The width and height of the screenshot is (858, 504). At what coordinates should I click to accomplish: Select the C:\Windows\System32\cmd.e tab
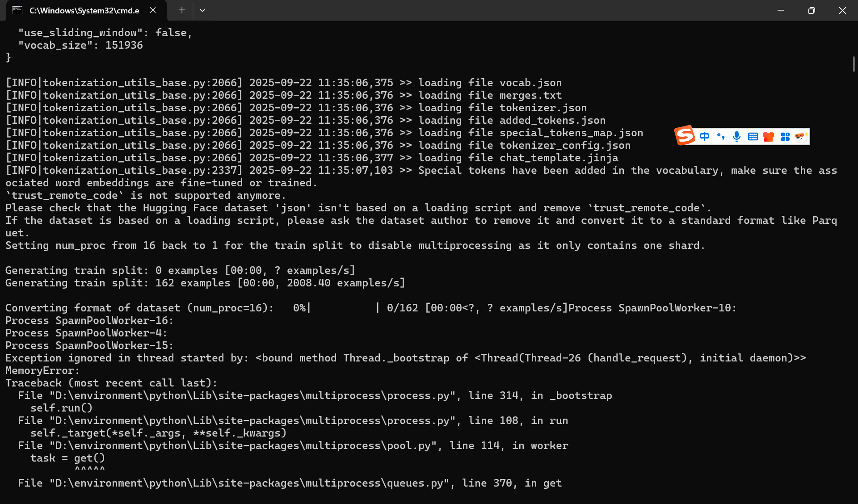pyautogui.click(x=84, y=10)
